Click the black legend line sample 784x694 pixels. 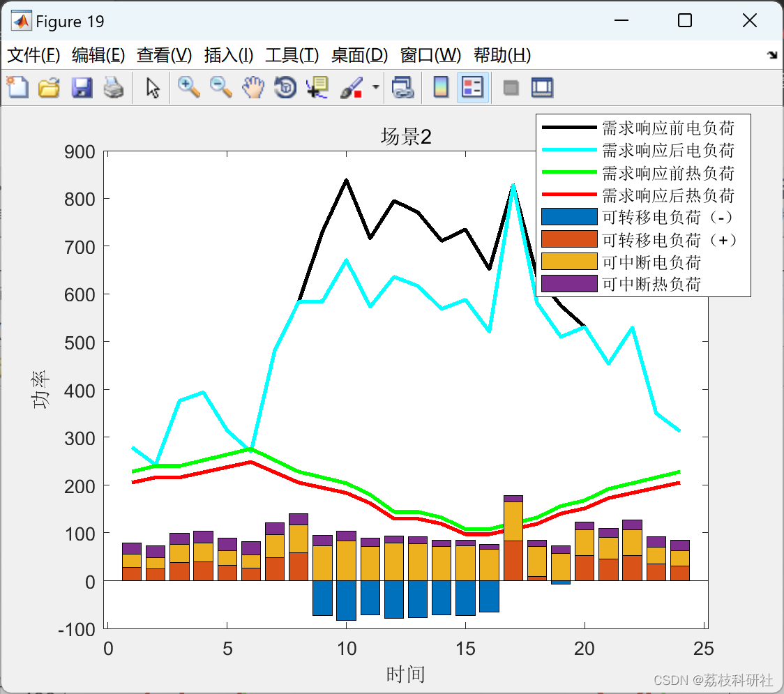569,128
